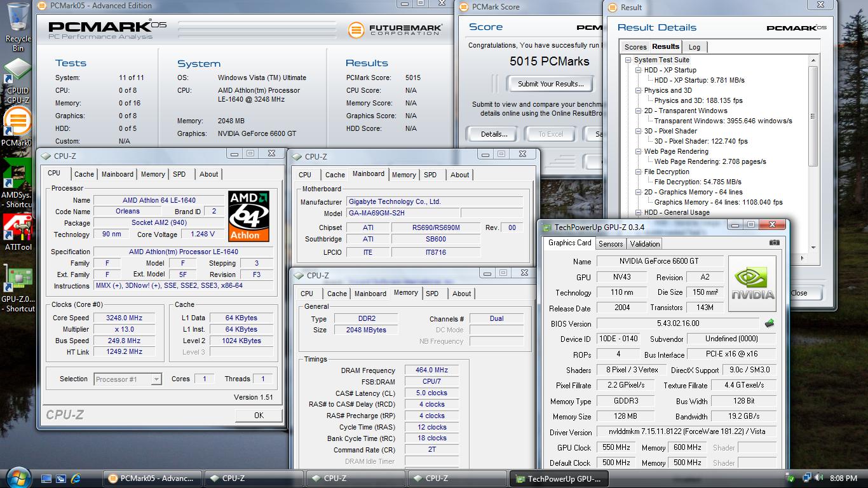
Task: Collapse the 2D - Graphics Memory - 64 lines node
Action: [x=639, y=192]
